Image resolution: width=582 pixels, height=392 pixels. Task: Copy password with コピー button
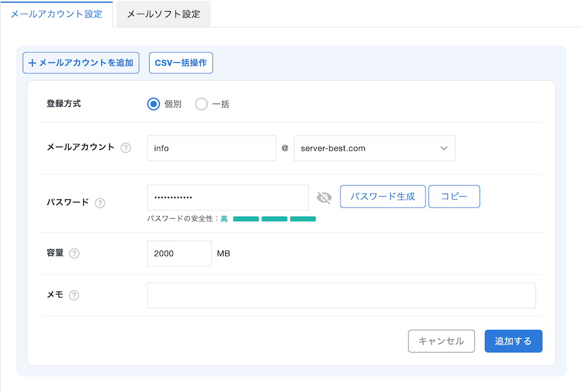coord(454,197)
